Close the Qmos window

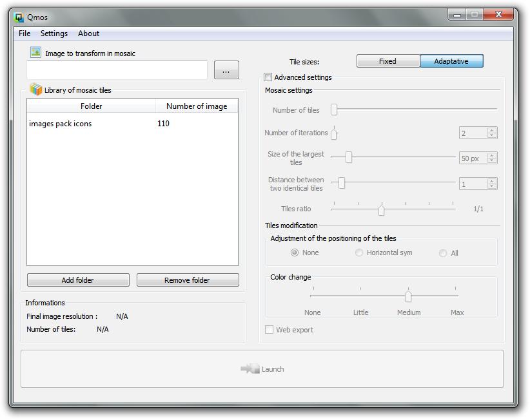click(498, 15)
